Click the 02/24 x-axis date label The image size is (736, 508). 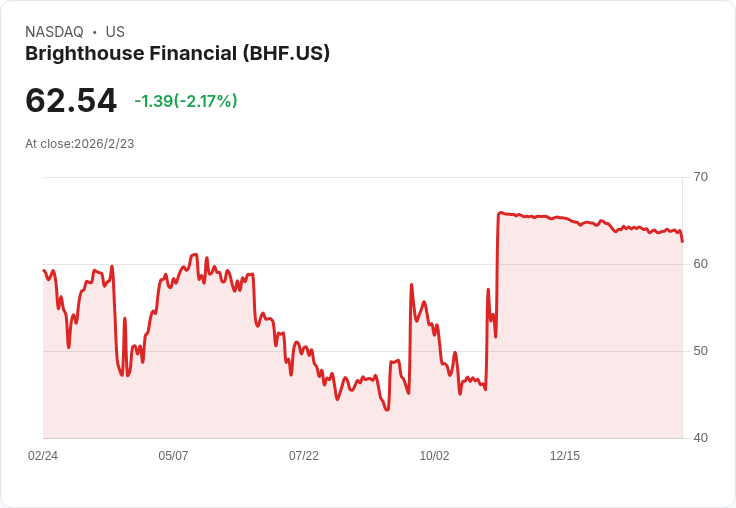[x=43, y=456]
